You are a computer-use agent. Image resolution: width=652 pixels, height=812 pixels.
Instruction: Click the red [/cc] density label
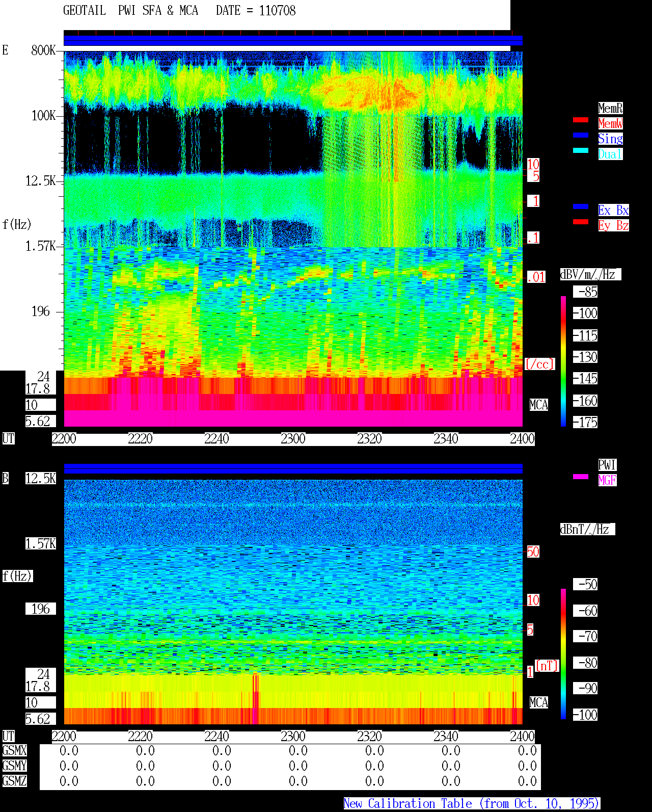pyautogui.click(x=539, y=364)
